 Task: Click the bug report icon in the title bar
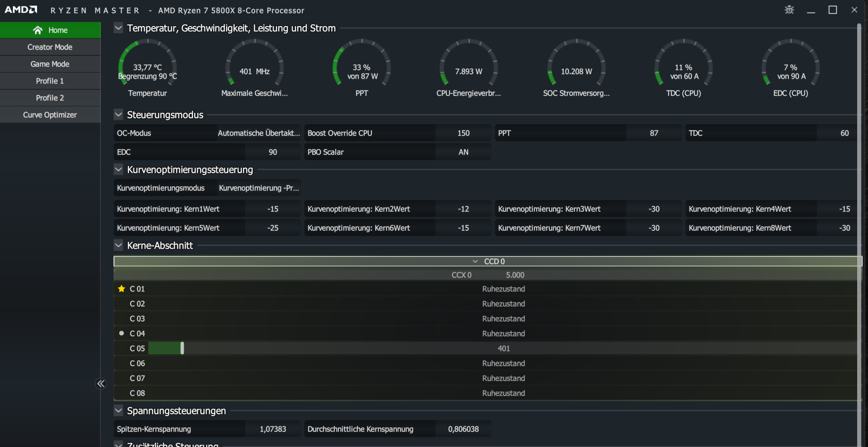(789, 10)
